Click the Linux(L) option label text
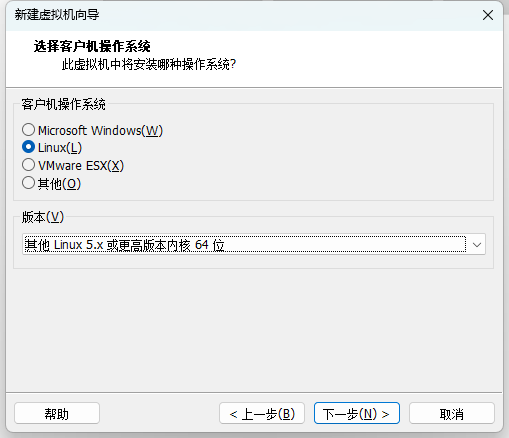Image resolution: width=509 pixels, height=438 pixels. tap(60, 148)
